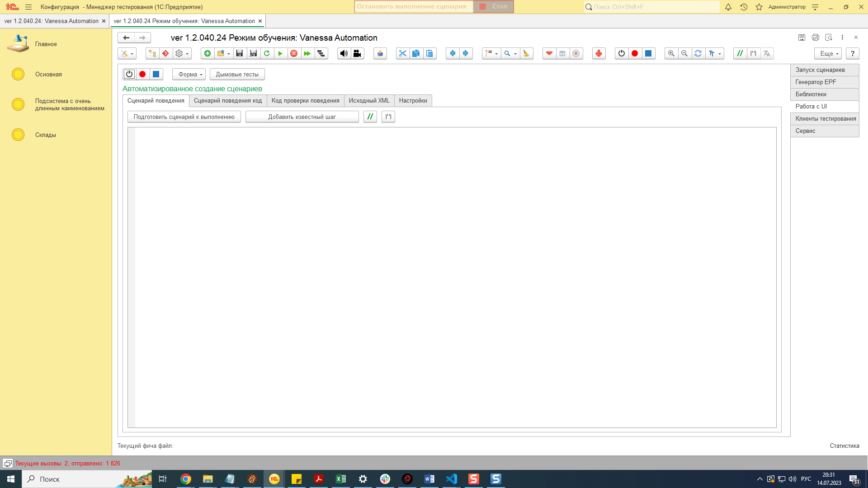Viewport: 868px width, 488px height.
Task: Click the red down arrow icon
Action: click(599, 53)
